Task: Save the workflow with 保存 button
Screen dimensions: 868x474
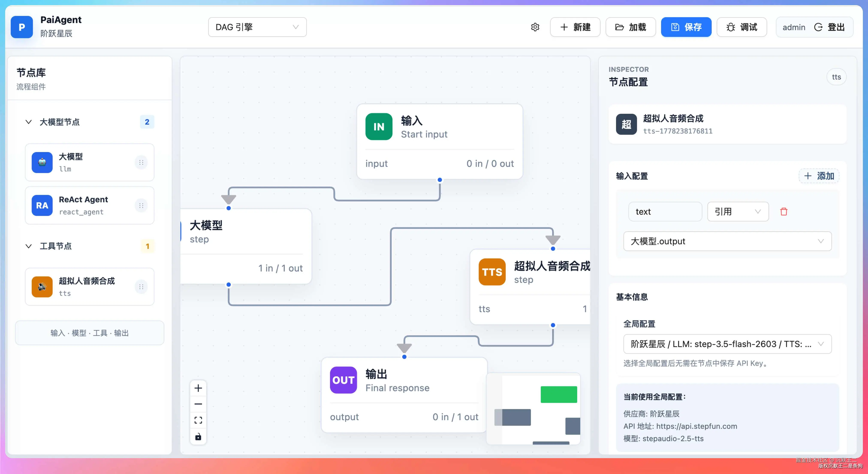Action: (x=686, y=27)
